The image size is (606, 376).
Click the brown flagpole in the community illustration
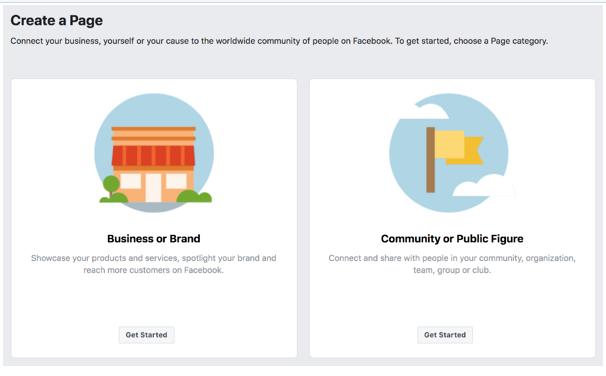431,160
